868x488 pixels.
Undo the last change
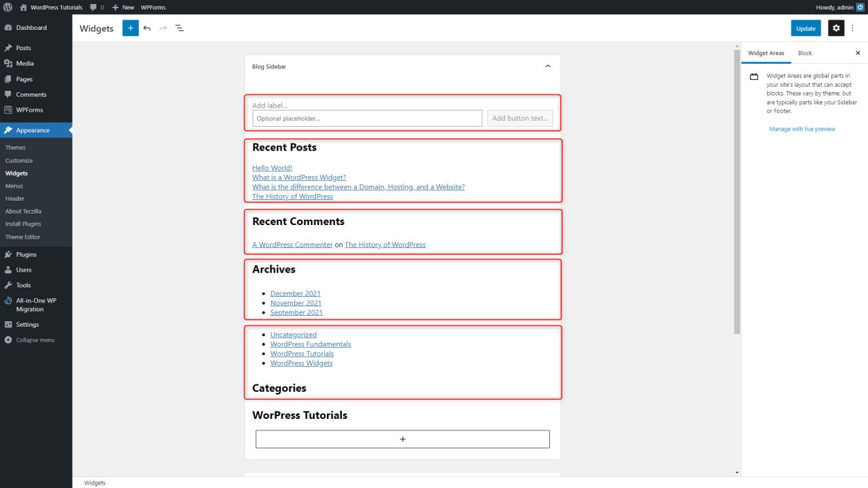[146, 28]
